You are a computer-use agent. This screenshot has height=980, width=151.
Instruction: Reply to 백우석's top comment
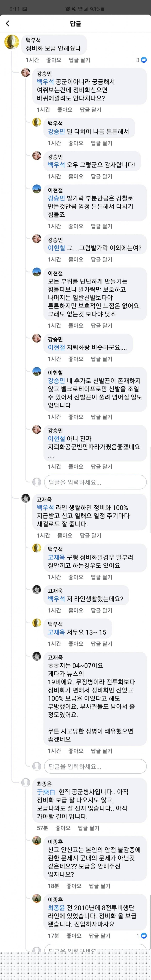pos(79,60)
